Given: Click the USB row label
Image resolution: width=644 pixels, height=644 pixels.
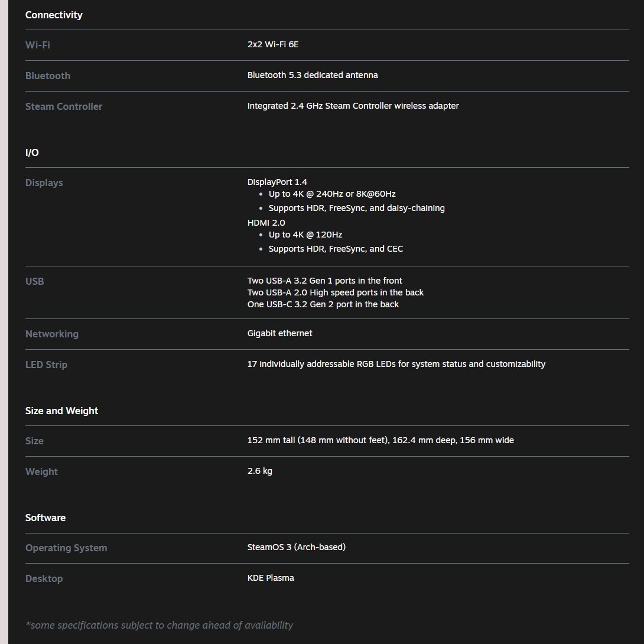Looking at the screenshot, I should [x=35, y=281].
